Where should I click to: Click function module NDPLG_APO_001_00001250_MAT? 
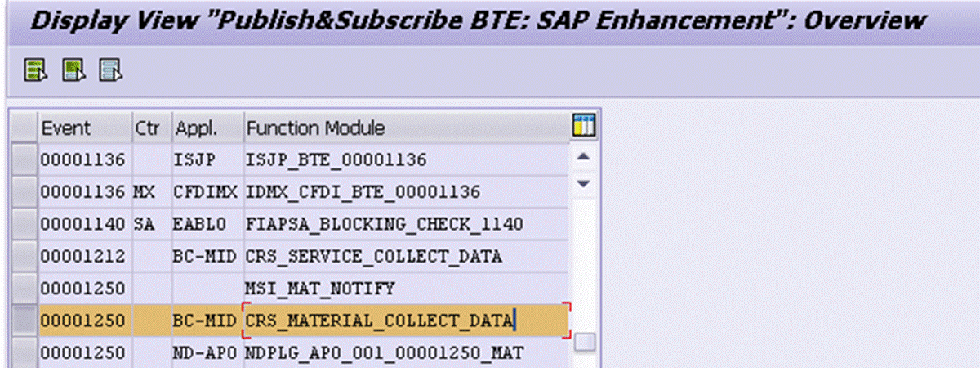pyautogui.click(x=384, y=352)
